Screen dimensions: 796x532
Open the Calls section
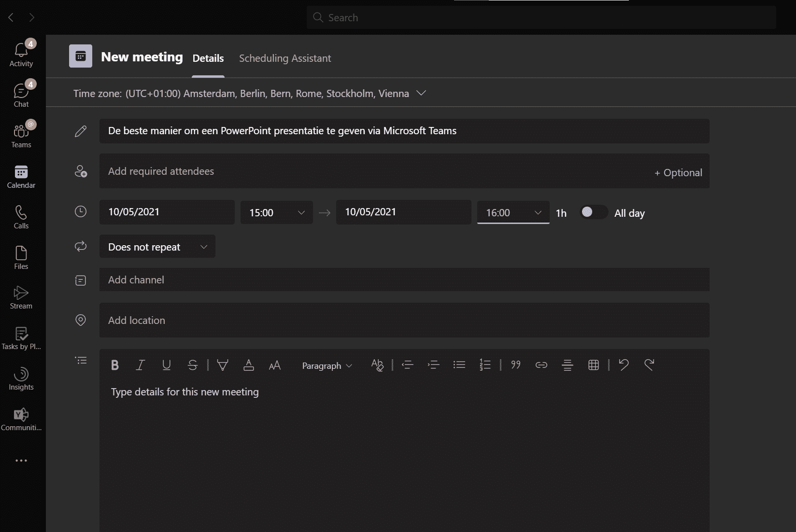click(x=21, y=216)
